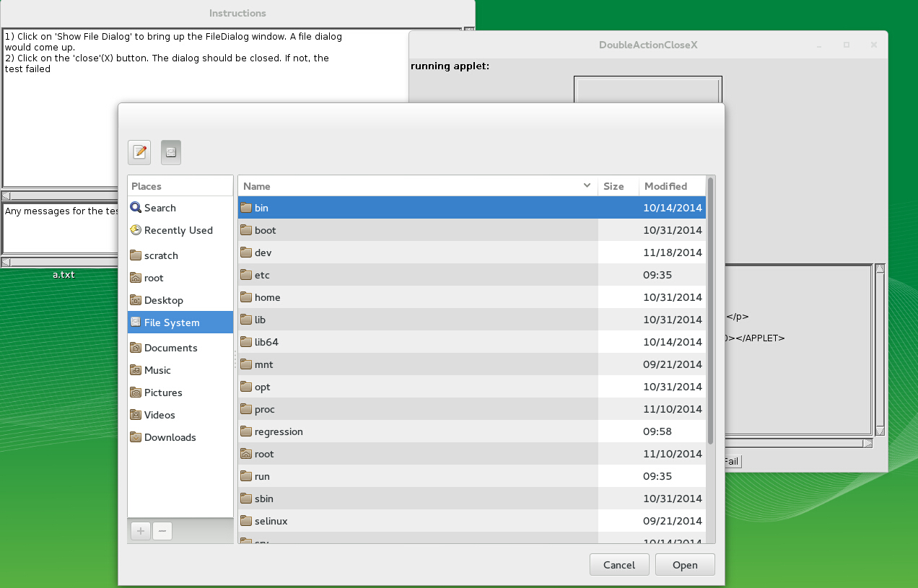Click the File System path button in toolbar

coord(171,152)
